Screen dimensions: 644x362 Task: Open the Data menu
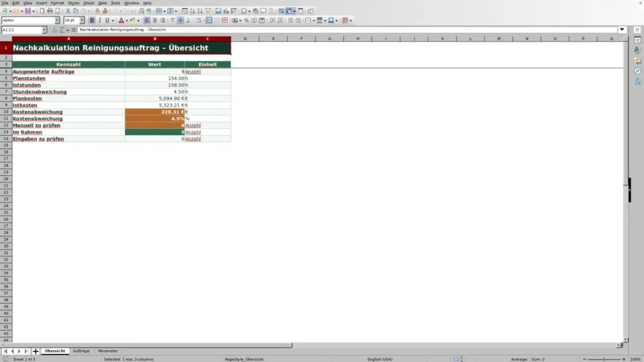click(x=103, y=3)
